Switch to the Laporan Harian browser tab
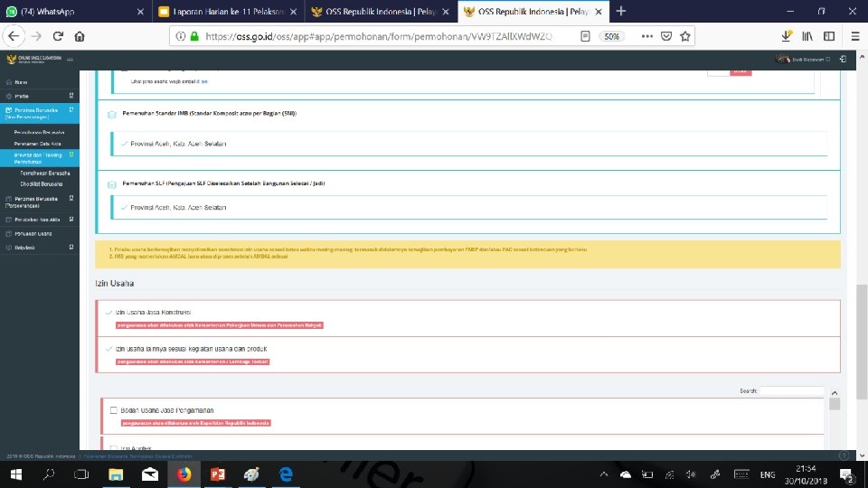This screenshot has width=868, height=488. [x=228, y=11]
